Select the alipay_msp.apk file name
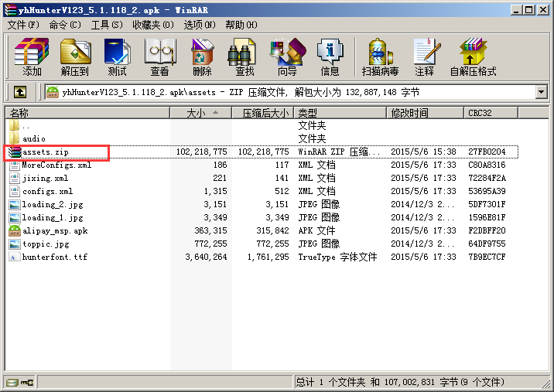The height and width of the screenshot is (392, 554). coord(55,231)
